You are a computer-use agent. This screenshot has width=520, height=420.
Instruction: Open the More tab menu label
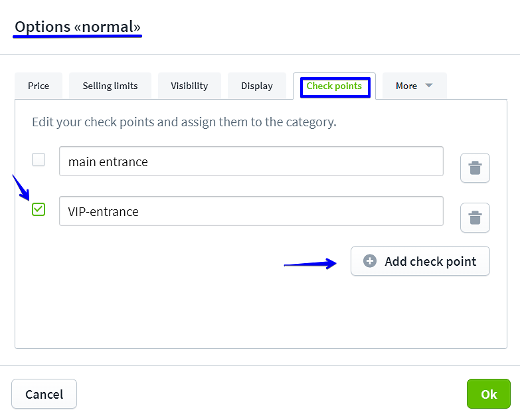pyautogui.click(x=406, y=86)
